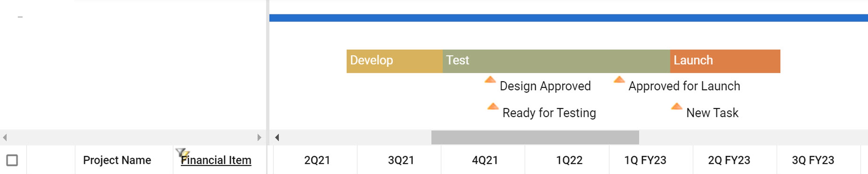Click the Design Approved milestone marker
This screenshot has height=174, width=868.
coord(490,80)
